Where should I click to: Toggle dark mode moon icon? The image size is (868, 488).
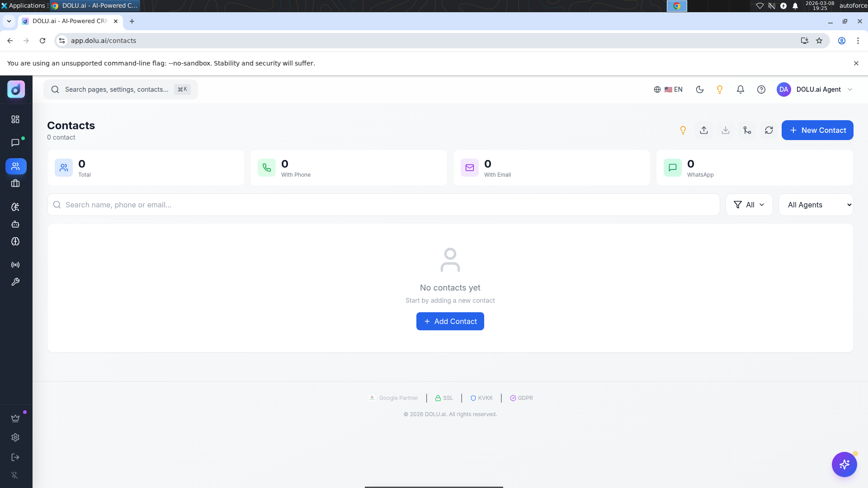[x=700, y=89]
